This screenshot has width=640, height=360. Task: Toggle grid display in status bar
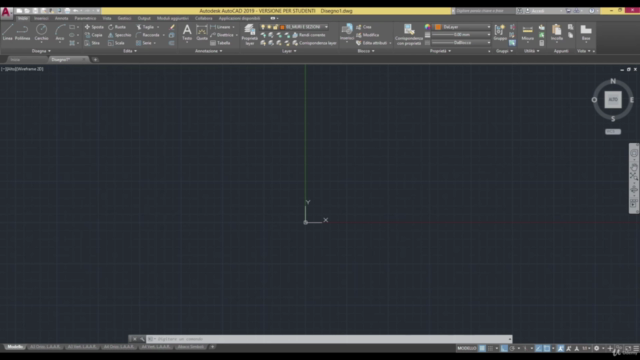[x=482, y=349]
